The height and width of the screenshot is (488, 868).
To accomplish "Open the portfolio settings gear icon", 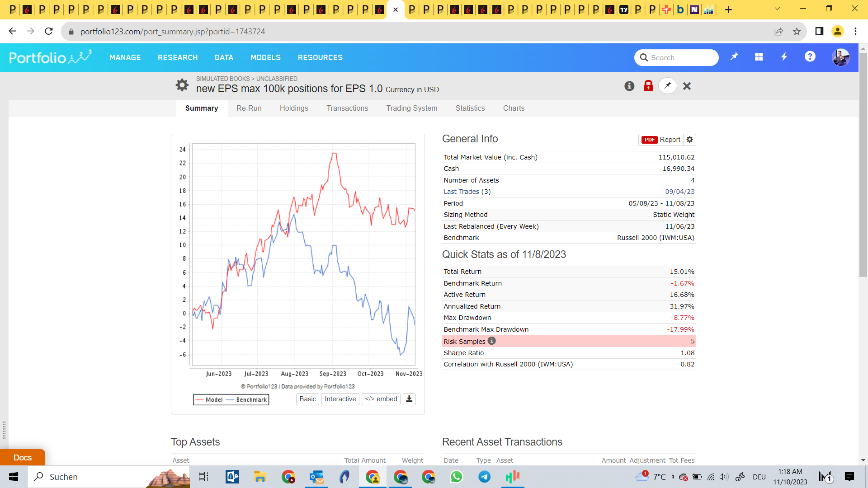I will pyautogui.click(x=182, y=85).
